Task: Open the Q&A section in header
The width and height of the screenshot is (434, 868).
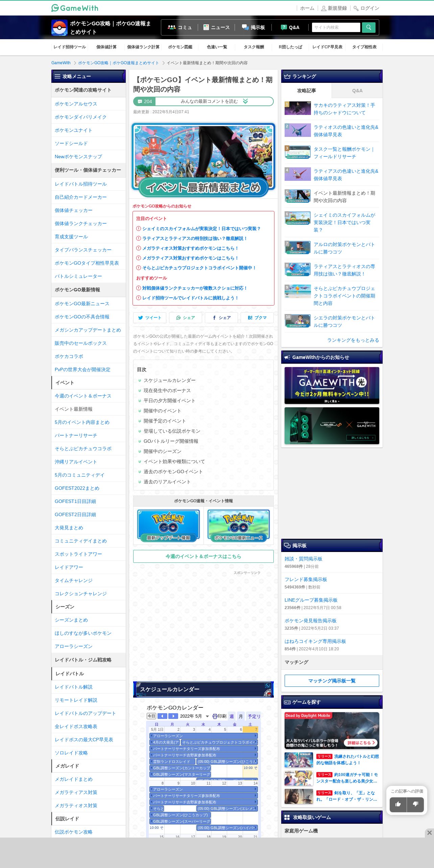Action: [x=290, y=27]
